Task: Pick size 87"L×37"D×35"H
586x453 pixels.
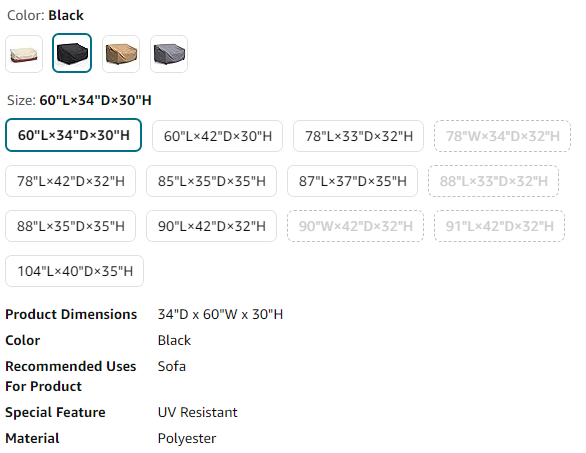Action: click(x=352, y=181)
